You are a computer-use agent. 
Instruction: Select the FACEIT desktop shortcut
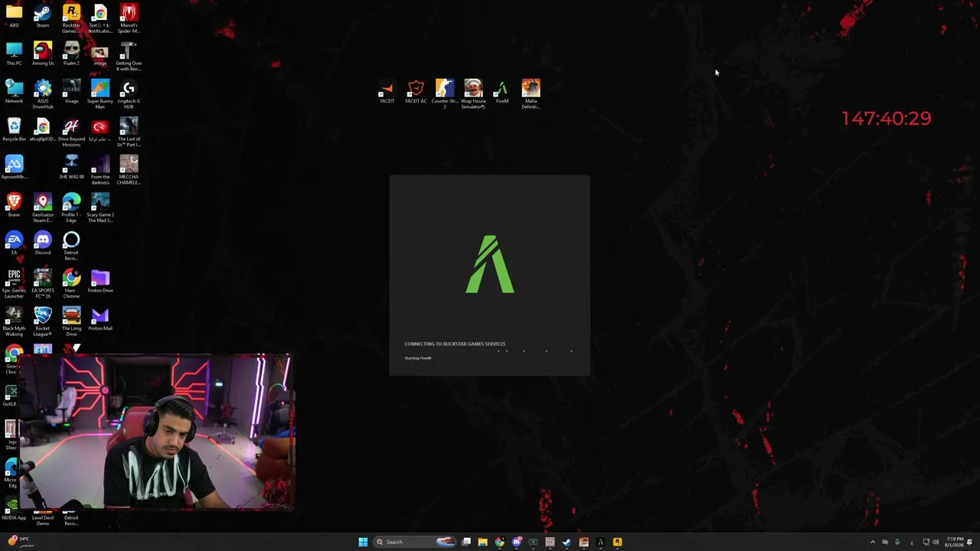click(387, 92)
